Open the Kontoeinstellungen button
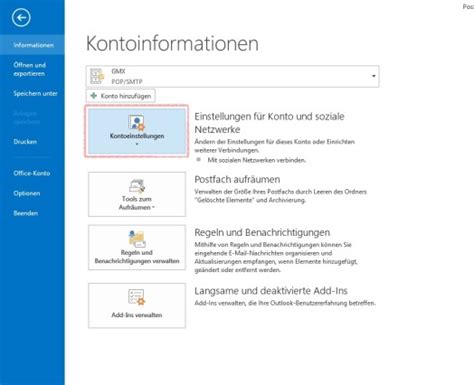This screenshot has width=474, height=385. tap(137, 131)
